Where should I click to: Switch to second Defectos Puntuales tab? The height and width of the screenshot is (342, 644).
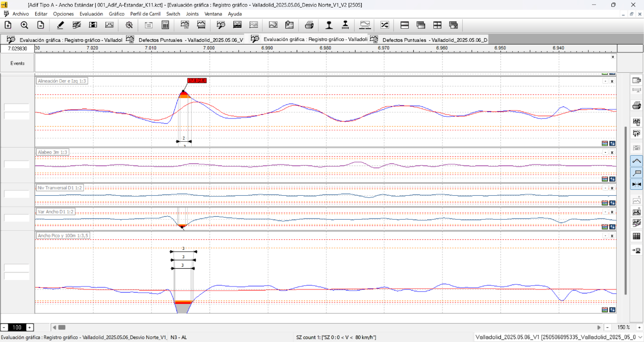(x=429, y=40)
